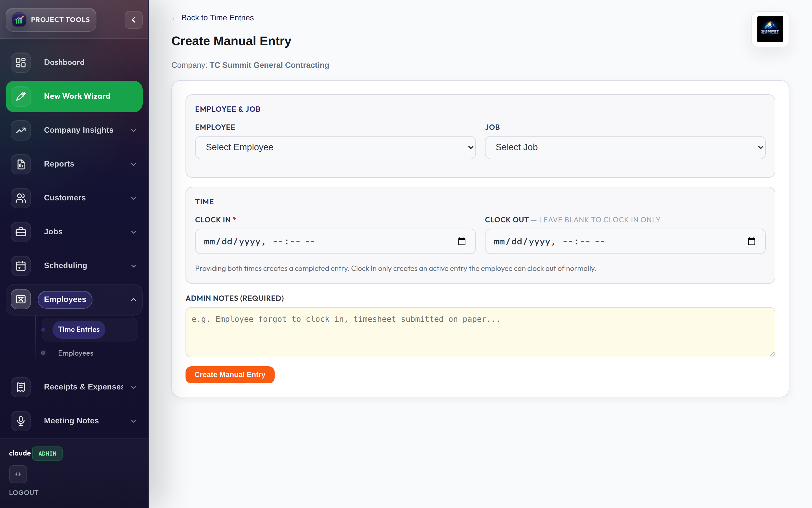812x508 pixels.
Task: Click the Company Insights trend arrow icon
Action: [x=21, y=130]
